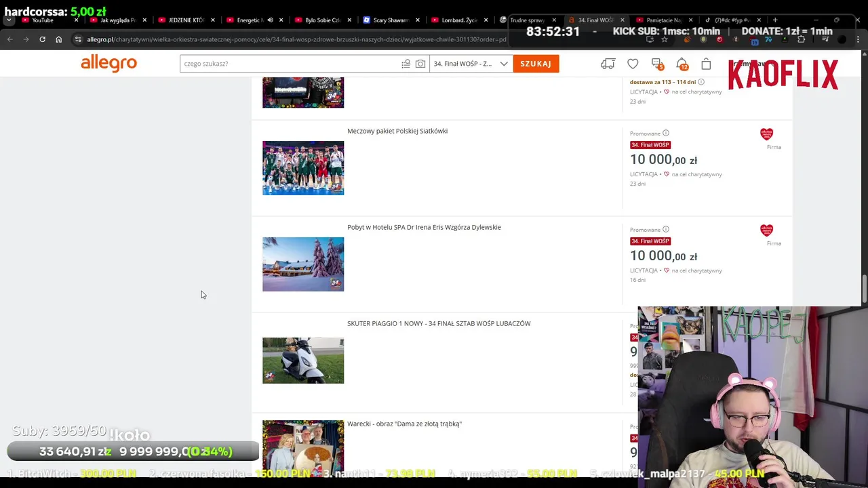Click the 34. Finał WOŚP tag on Siatkówka listing
Screen dimensions: 868x488
[x=650, y=145]
